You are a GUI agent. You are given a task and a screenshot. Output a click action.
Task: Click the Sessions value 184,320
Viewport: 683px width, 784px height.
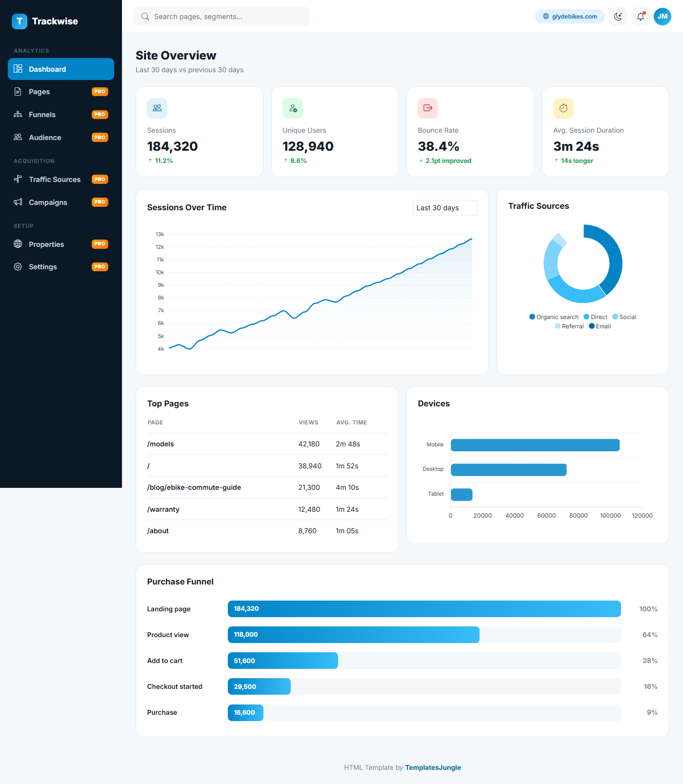(172, 146)
